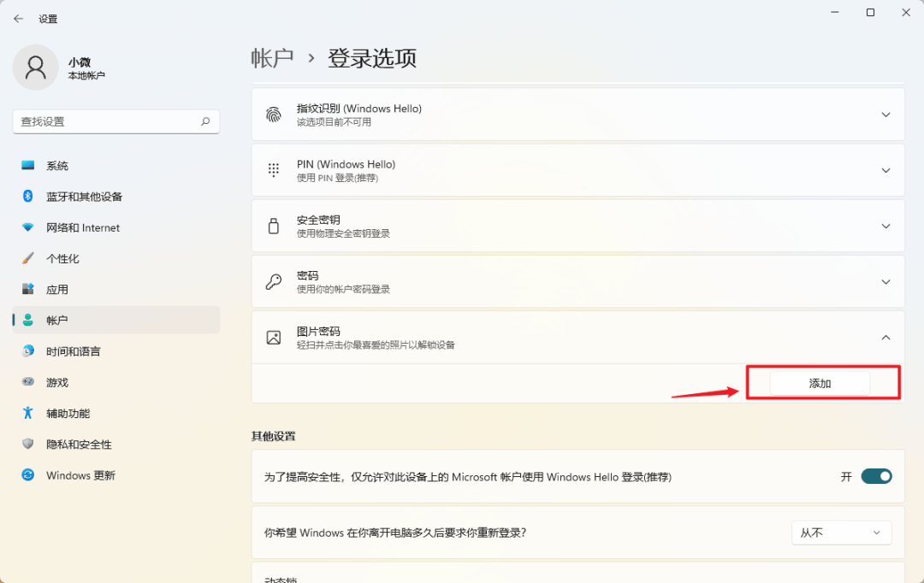Click the network Wi-Fi icon
The image size is (924, 583).
27,227
